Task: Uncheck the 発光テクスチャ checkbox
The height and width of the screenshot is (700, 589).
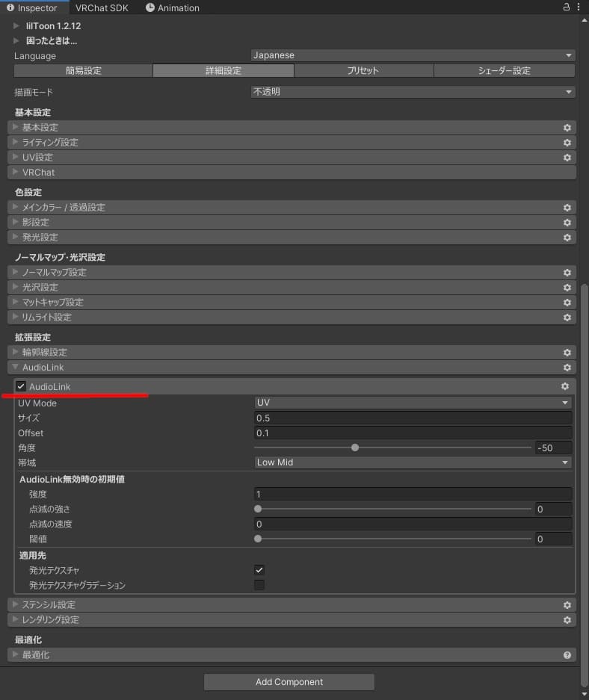Action: point(259,570)
